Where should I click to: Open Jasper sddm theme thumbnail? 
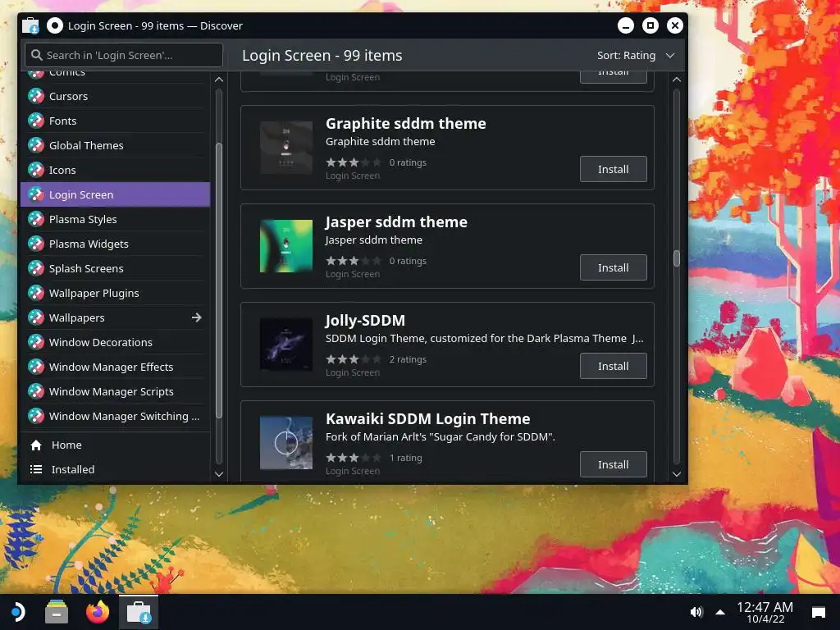pos(286,246)
